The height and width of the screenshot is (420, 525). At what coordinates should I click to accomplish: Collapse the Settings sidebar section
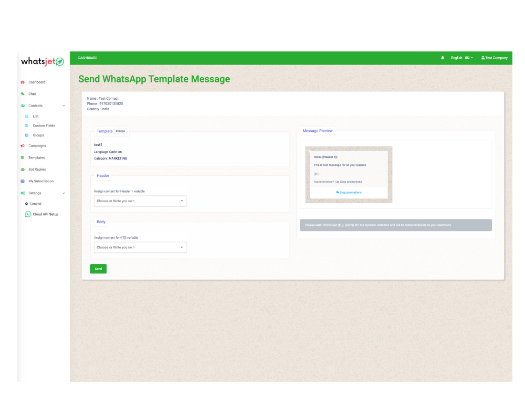[x=64, y=193]
